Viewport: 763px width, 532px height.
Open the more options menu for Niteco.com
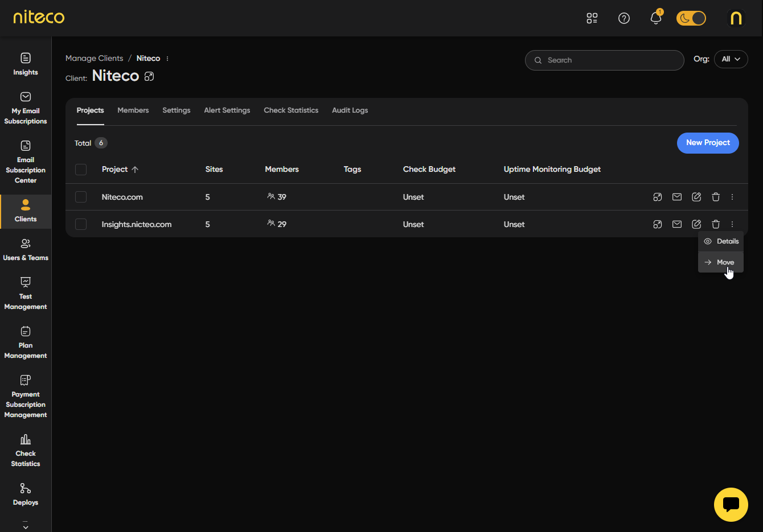point(732,197)
